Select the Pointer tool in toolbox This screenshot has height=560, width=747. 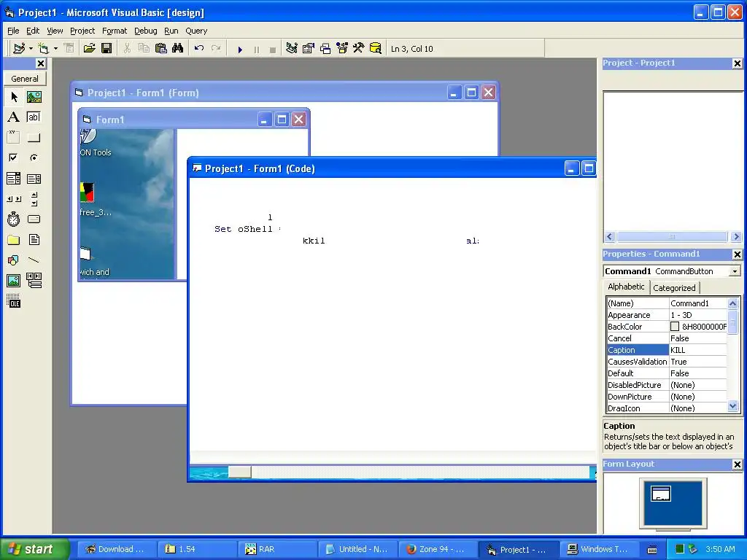[x=14, y=97]
